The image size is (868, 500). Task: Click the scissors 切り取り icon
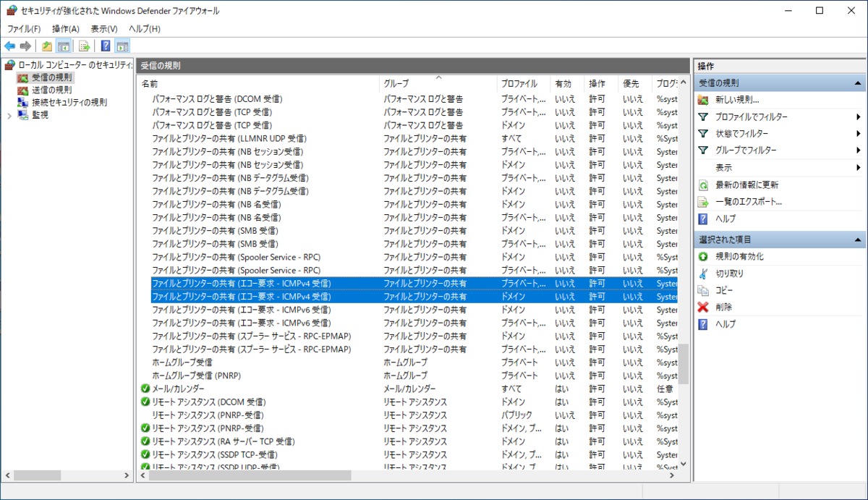tap(703, 274)
